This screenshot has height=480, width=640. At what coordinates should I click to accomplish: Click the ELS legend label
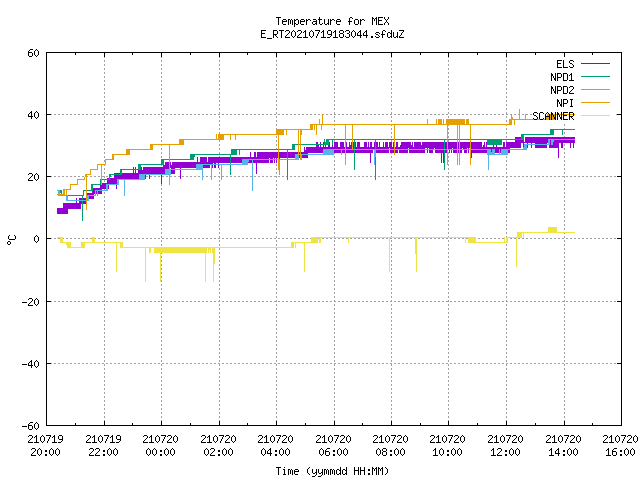coord(565,64)
